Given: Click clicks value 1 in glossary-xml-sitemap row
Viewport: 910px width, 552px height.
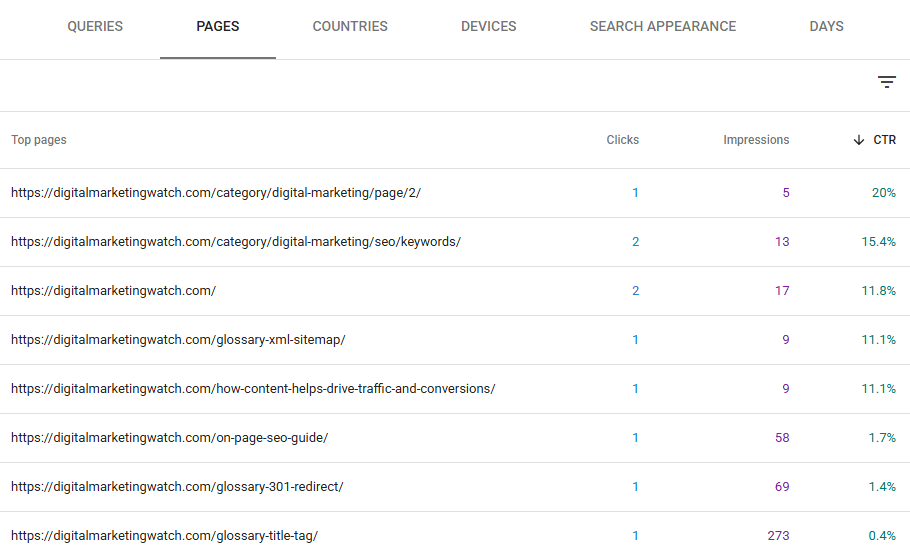Looking at the screenshot, I should point(635,340).
